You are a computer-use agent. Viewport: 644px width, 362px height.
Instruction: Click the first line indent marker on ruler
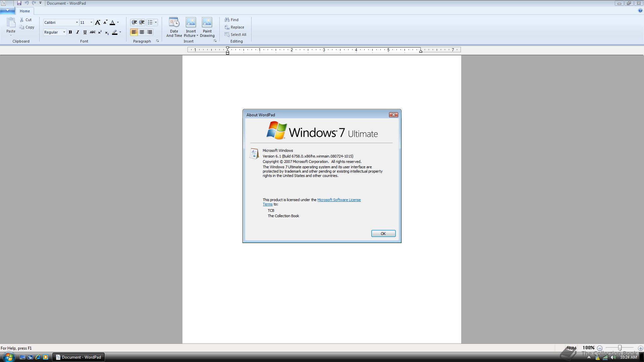coord(227,48)
